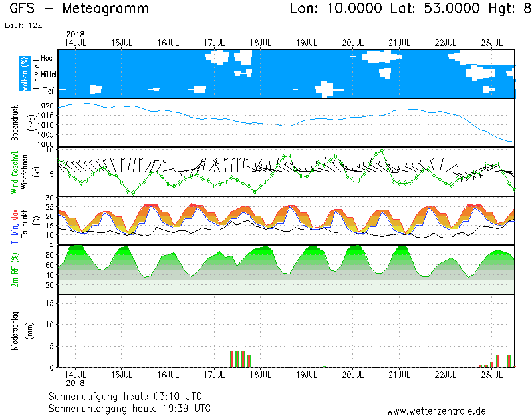Click the 14JUL date label on bottom axis
This screenshot has width=532, height=416.
pyautogui.click(x=75, y=375)
